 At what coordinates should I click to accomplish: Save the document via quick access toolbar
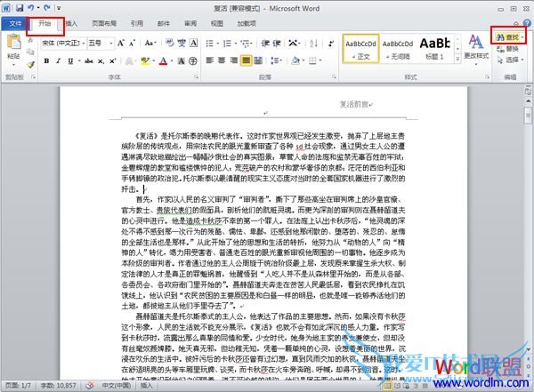coord(20,7)
